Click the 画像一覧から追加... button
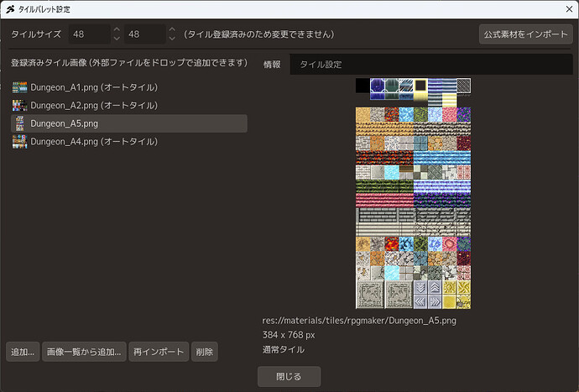 [x=84, y=352]
